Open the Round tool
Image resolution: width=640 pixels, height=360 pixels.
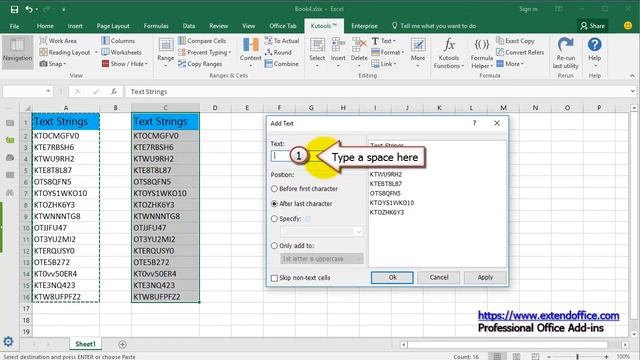click(278, 52)
